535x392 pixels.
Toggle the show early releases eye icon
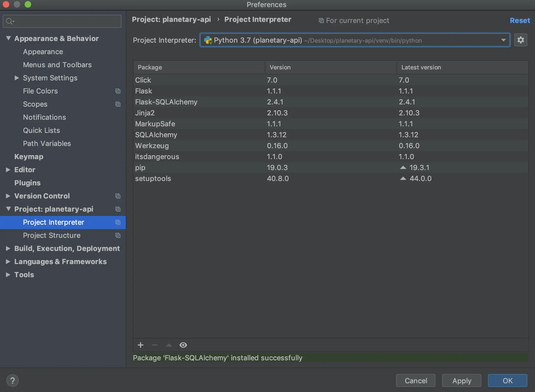pos(183,345)
